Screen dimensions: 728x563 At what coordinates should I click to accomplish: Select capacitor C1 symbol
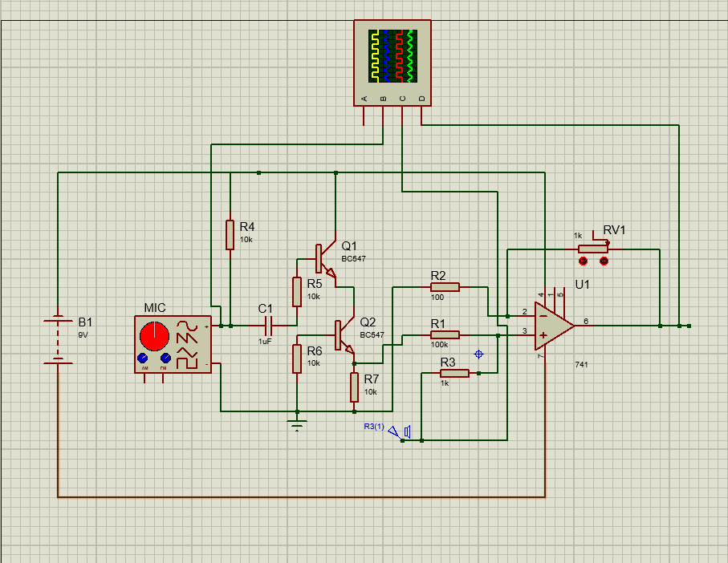point(268,326)
